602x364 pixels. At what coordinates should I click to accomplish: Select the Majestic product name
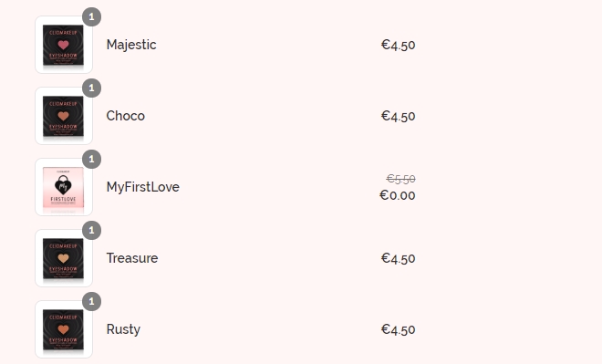pos(131,45)
